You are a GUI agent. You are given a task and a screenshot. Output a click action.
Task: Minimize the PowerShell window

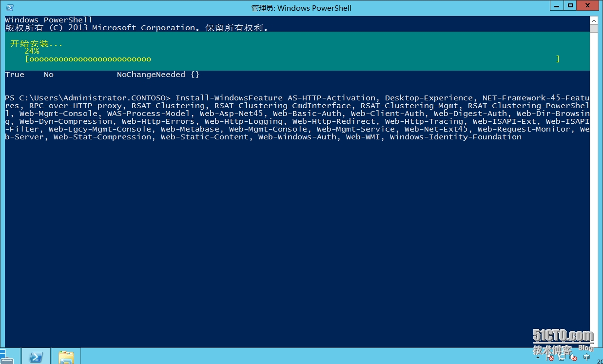tap(558, 6)
